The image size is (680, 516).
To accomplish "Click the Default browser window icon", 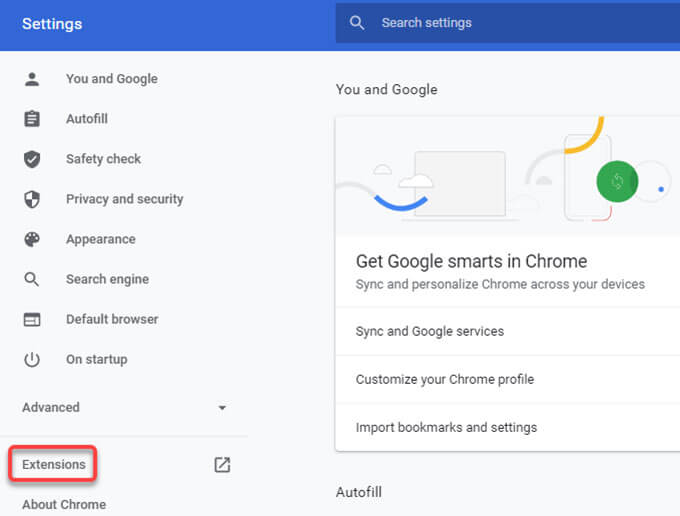I will pos(32,320).
